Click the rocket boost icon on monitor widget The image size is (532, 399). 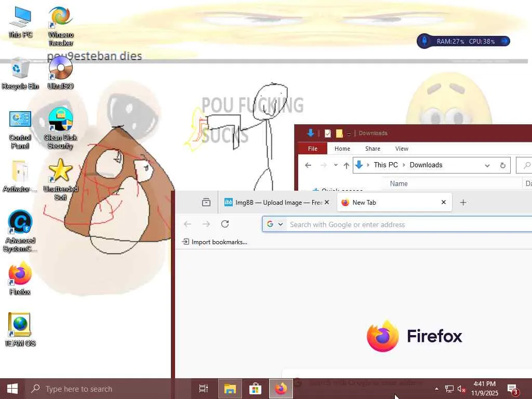(424, 42)
